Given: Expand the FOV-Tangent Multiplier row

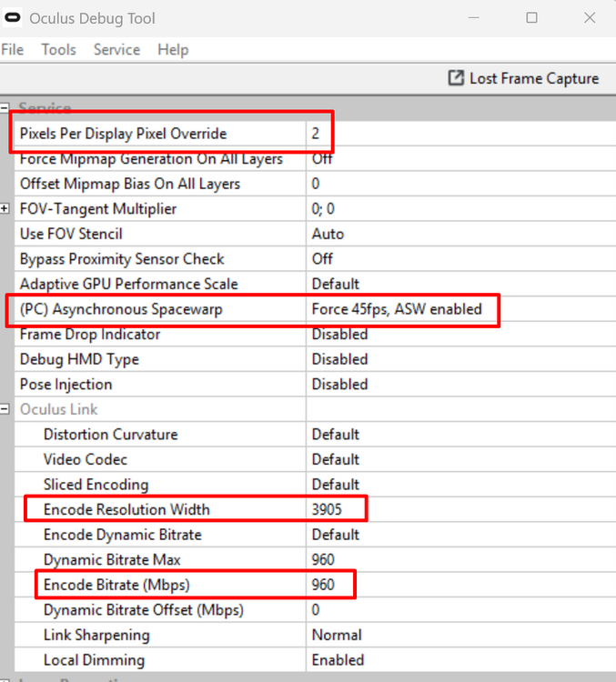Looking at the screenshot, I should pos(5,209).
